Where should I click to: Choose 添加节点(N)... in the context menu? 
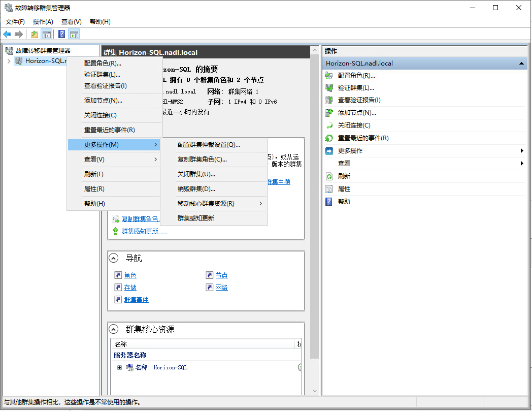click(x=114, y=101)
